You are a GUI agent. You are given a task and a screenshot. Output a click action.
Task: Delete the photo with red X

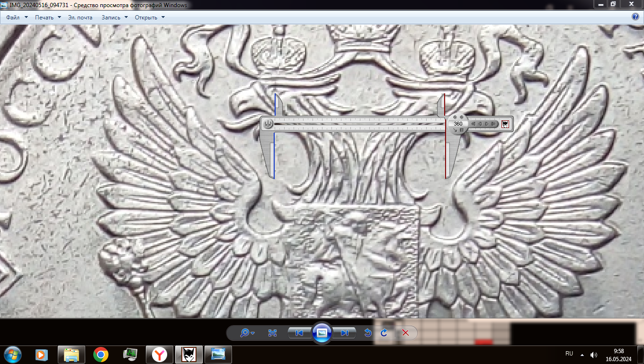405,333
